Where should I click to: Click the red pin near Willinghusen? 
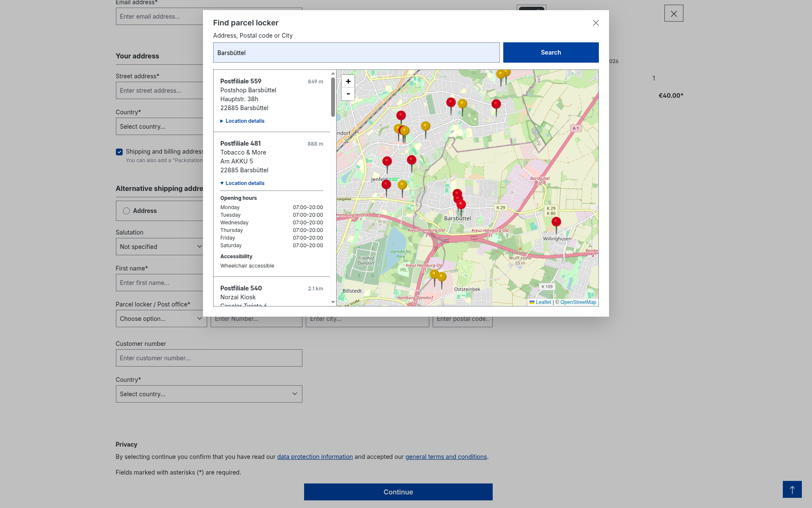(x=556, y=222)
